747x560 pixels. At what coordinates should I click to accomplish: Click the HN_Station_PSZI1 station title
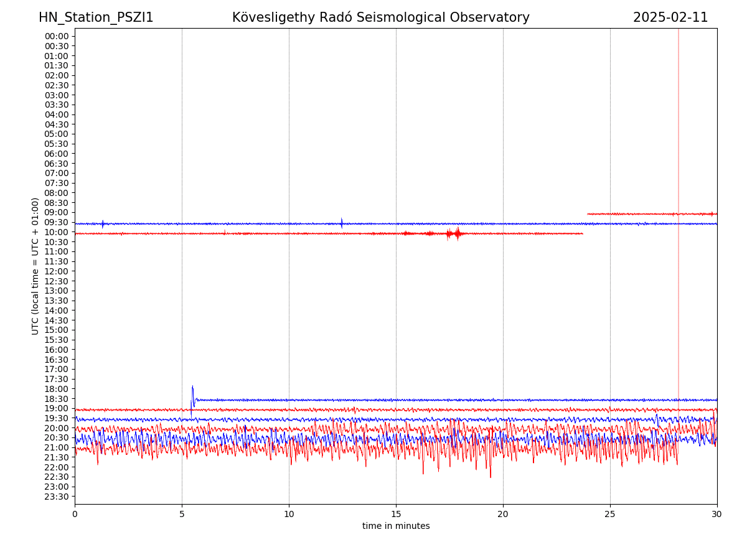[96, 17]
